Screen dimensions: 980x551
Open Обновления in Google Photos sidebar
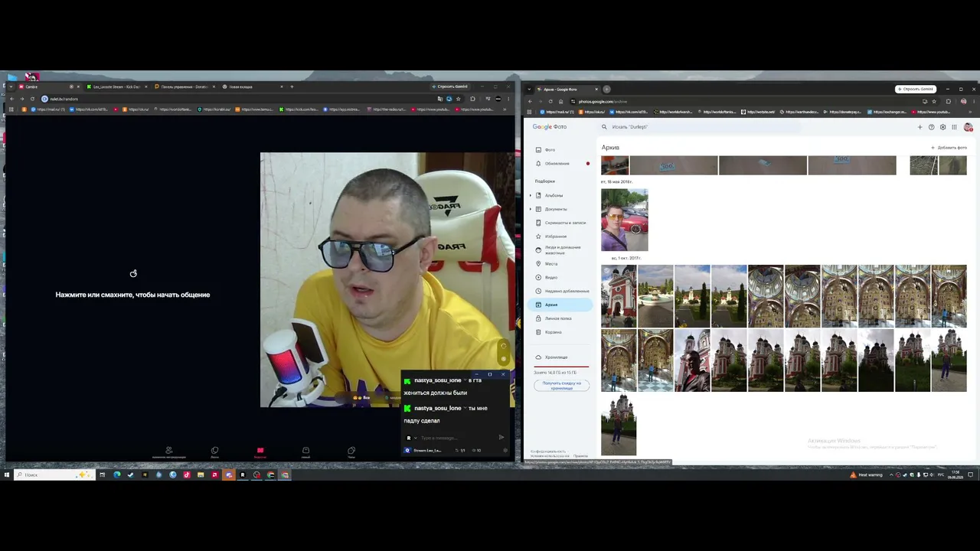tap(560, 164)
